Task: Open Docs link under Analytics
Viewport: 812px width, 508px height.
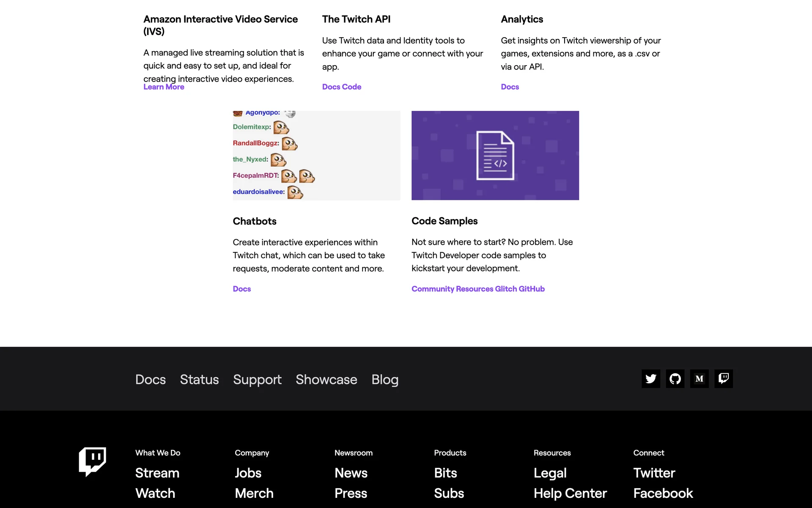Action: [x=510, y=87]
